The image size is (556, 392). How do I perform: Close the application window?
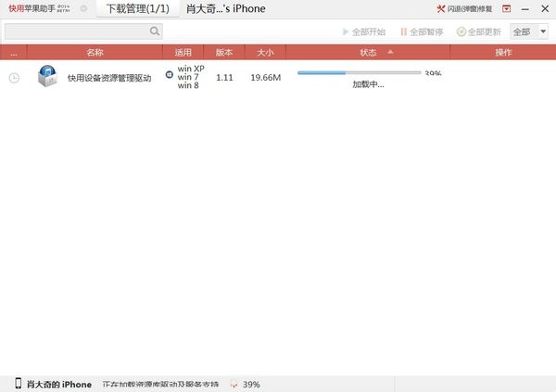click(545, 9)
